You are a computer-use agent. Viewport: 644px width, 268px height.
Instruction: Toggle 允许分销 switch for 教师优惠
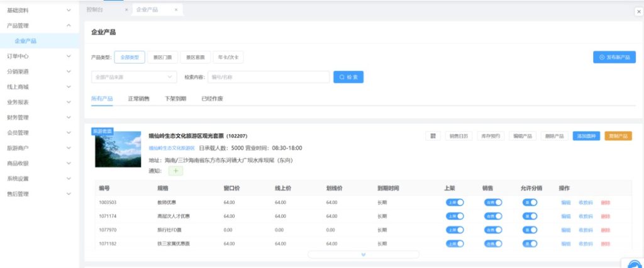[530, 202]
